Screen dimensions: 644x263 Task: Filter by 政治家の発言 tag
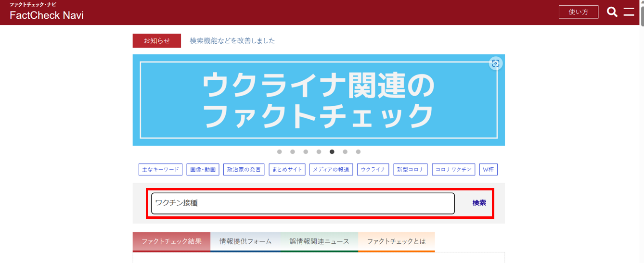click(x=244, y=170)
